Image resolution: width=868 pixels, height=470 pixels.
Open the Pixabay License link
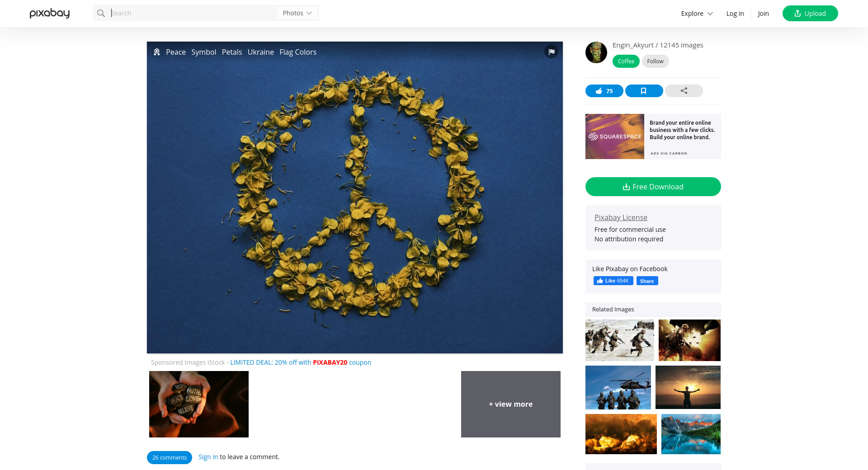point(621,217)
